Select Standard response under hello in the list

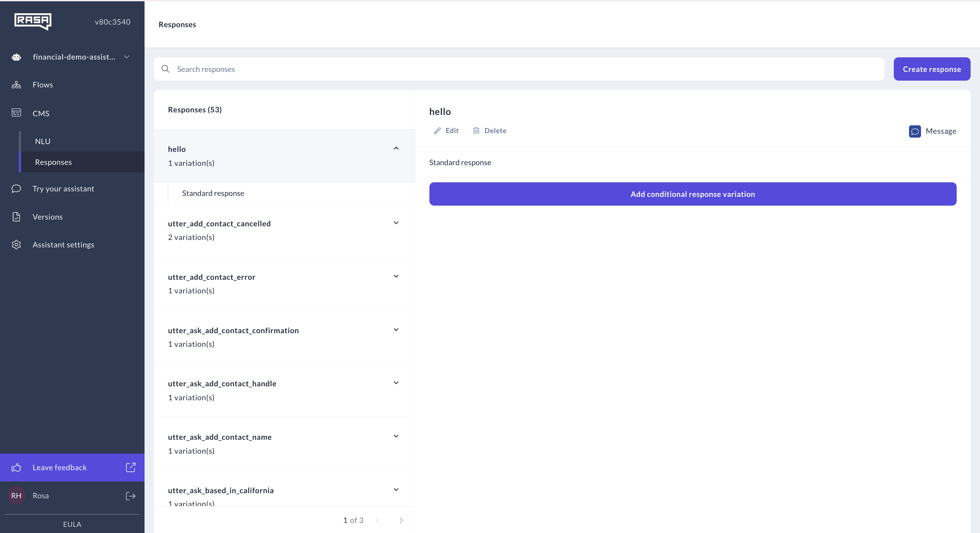coord(213,193)
